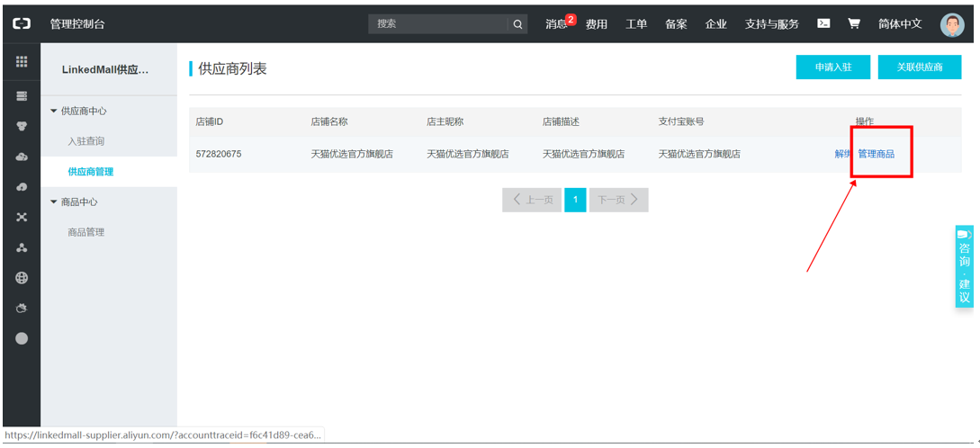This screenshot has height=448, width=980.
Task: Click the 咨询·建议 feedback side tab
Action: pos(965,266)
